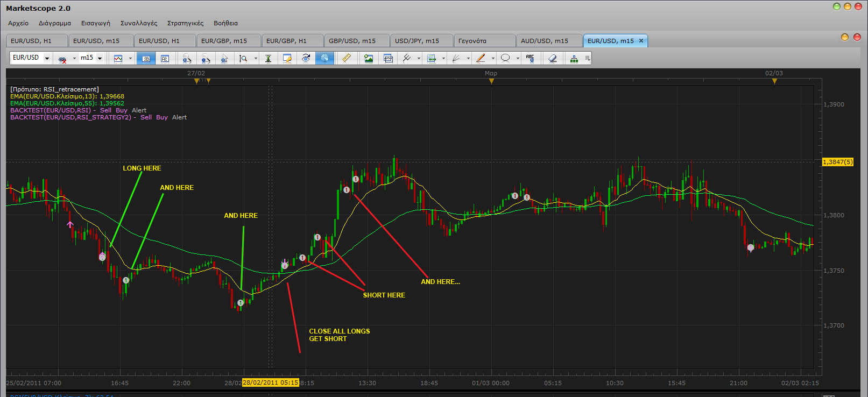The height and width of the screenshot is (397, 868).
Task: Click the green hierarchy tree icon
Action: pyautogui.click(x=574, y=58)
